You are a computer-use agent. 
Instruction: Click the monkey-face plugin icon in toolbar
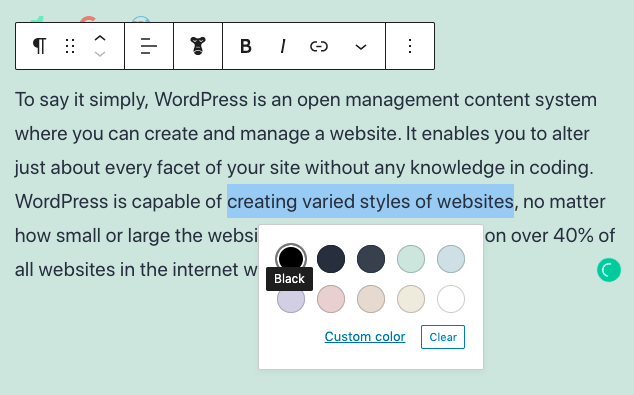coord(198,46)
